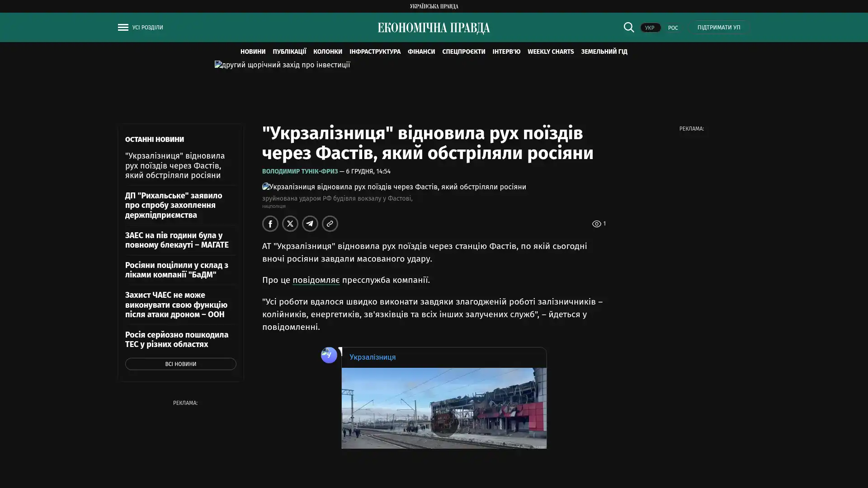Expand the Усі розділи hamburger menu

point(123,27)
